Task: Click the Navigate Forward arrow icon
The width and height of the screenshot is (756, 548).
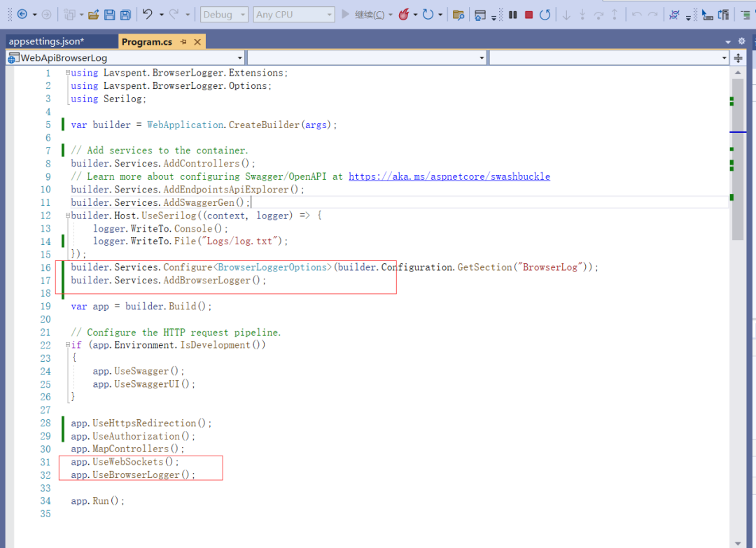Action: click(46, 15)
